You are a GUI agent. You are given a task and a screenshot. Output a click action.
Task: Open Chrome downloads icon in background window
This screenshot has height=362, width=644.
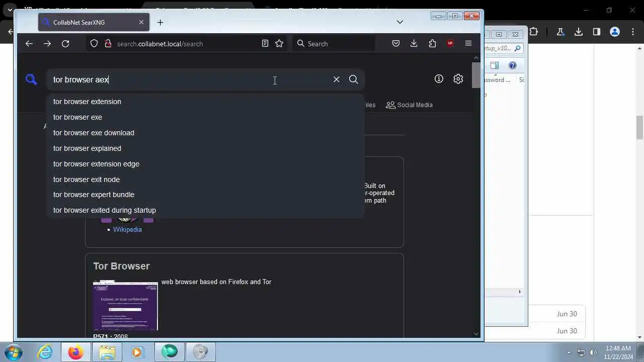(579, 32)
